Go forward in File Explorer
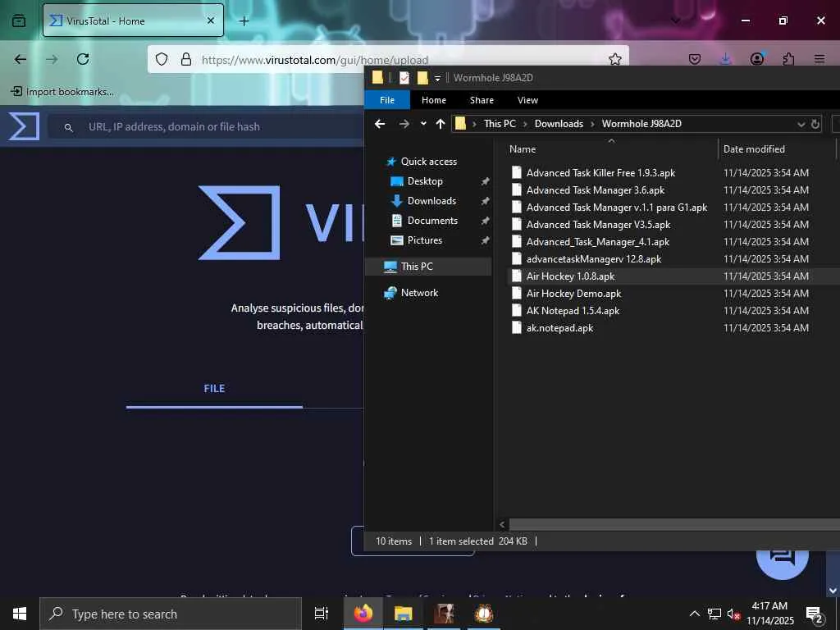This screenshot has height=630, width=840. point(404,124)
